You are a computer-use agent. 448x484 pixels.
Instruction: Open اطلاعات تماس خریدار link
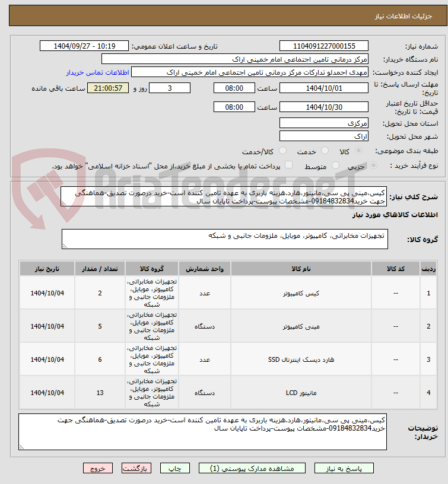click(x=97, y=72)
